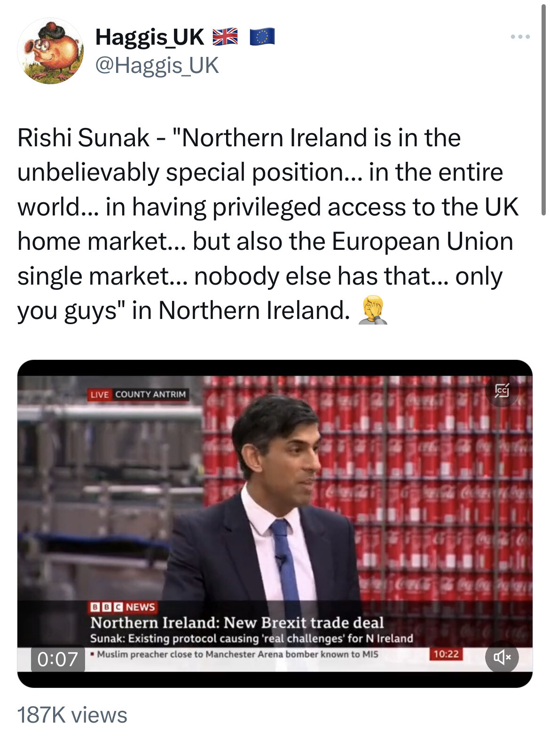
Task: Click the 0:07 video time label
Action: (58, 659)
